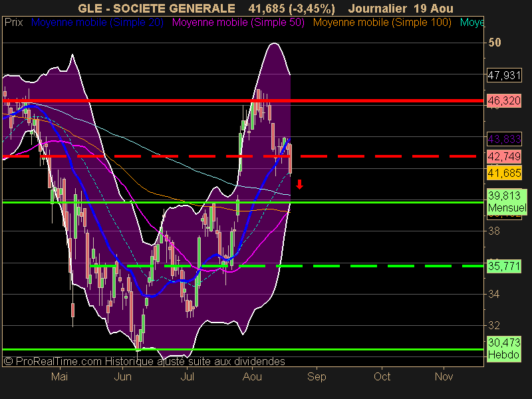532x399 pixels.
Task: Click the 'Aou' month on time axis
Action: tap(252, 376)
